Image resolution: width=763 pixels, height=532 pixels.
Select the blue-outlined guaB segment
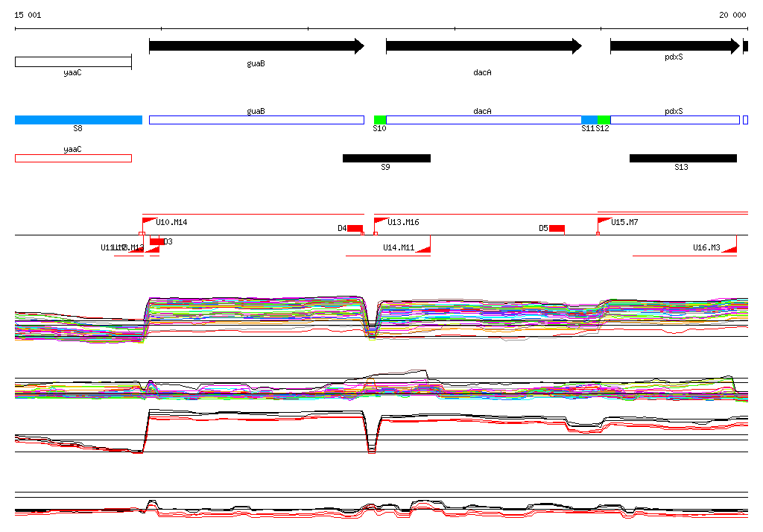click(256, 120)
